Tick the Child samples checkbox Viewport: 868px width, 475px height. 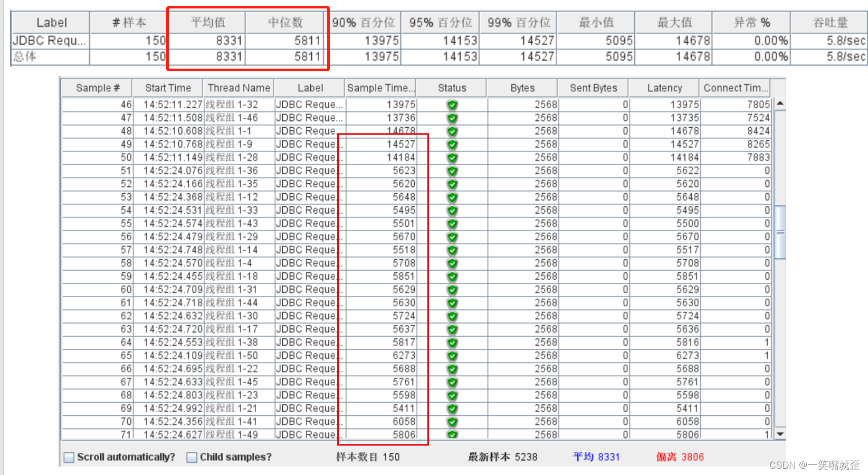click(x=192, y=458)
